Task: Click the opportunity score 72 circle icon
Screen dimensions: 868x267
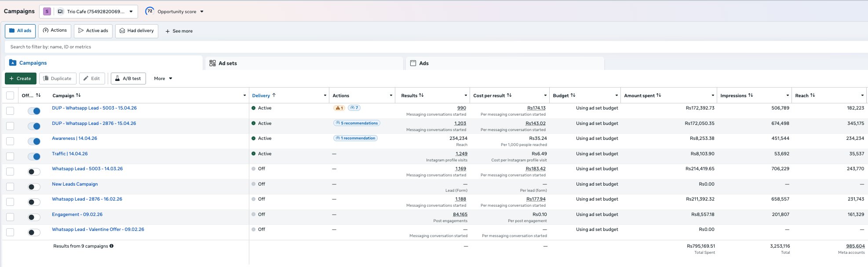Action: (150, 11)
